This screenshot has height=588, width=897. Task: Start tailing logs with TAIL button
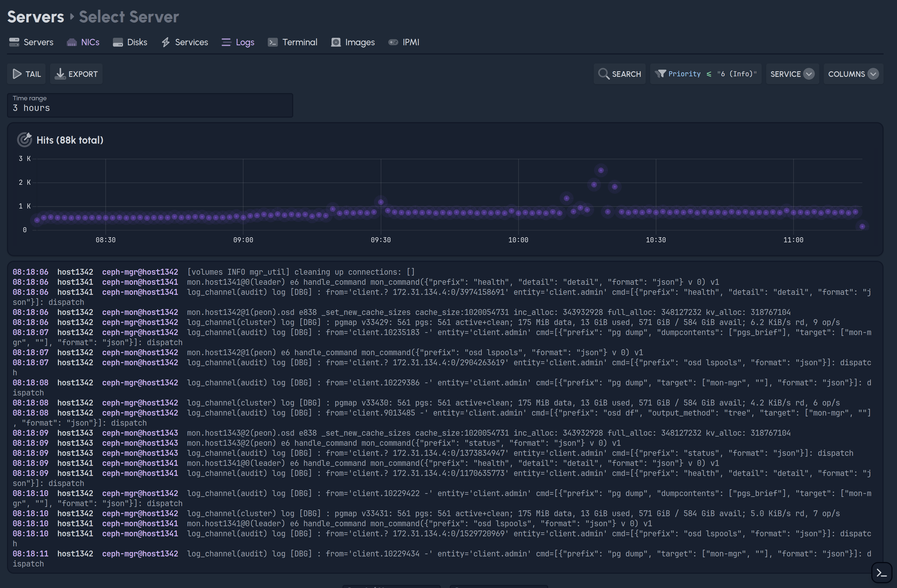26,74
